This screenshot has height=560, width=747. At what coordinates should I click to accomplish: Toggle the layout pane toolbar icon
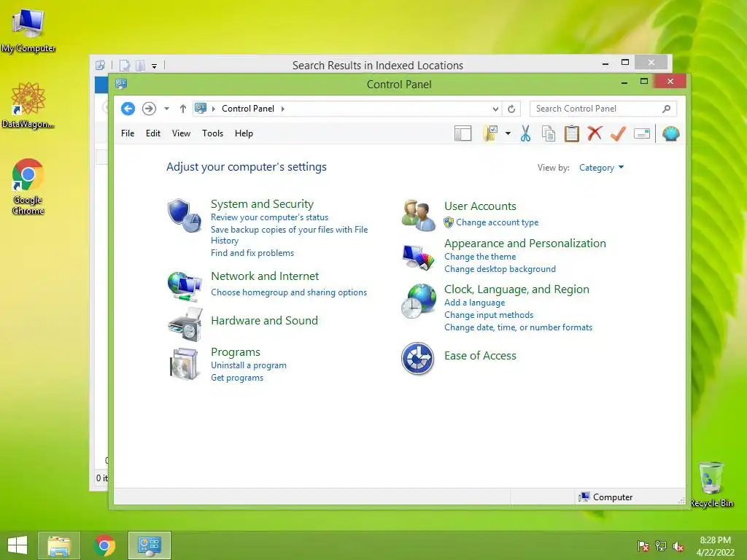coord(463,133)
